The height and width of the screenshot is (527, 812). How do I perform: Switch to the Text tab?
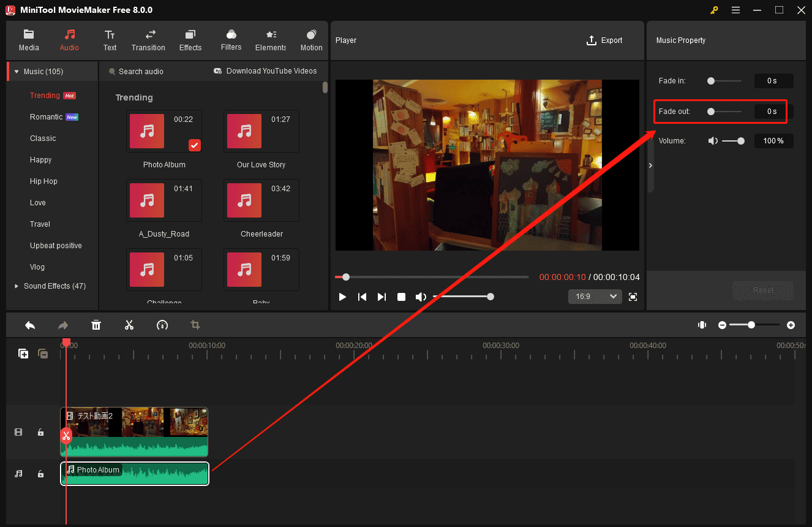[x=110, y=40]
